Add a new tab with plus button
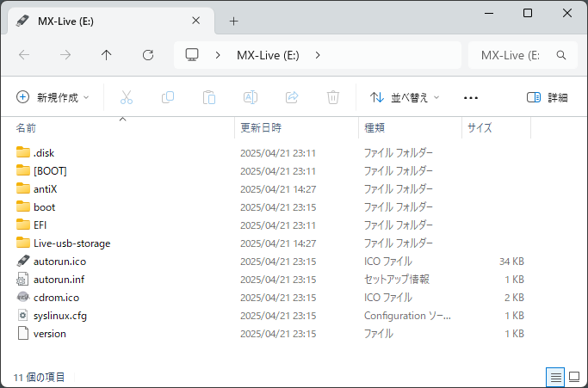The height and width of the screenshot is (388, 588). (233, 21)
